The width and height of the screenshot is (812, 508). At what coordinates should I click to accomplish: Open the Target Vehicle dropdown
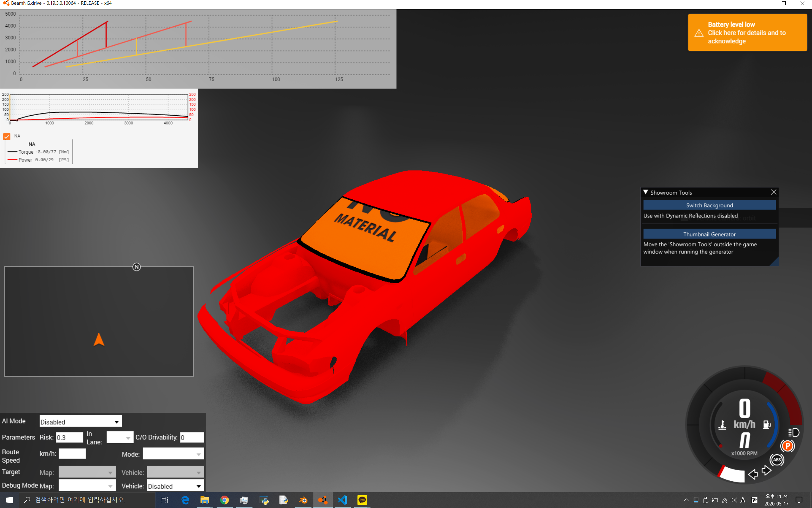pyautogui.click(x=175, y=472)
